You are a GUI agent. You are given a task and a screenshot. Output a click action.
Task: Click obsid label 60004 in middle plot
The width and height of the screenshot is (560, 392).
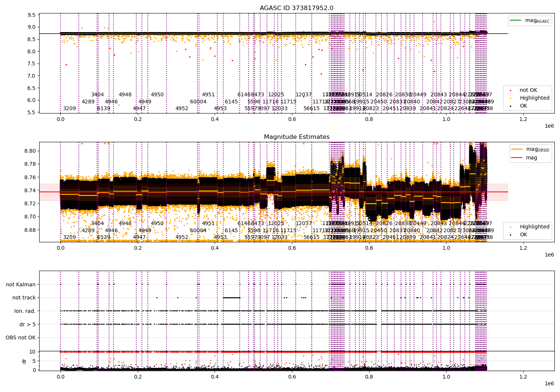tap(198, 231)
